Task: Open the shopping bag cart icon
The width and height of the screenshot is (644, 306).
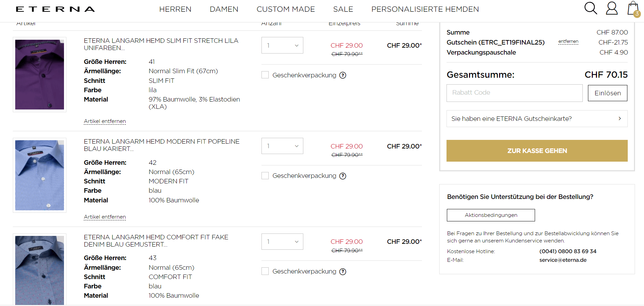Action: 633,8
